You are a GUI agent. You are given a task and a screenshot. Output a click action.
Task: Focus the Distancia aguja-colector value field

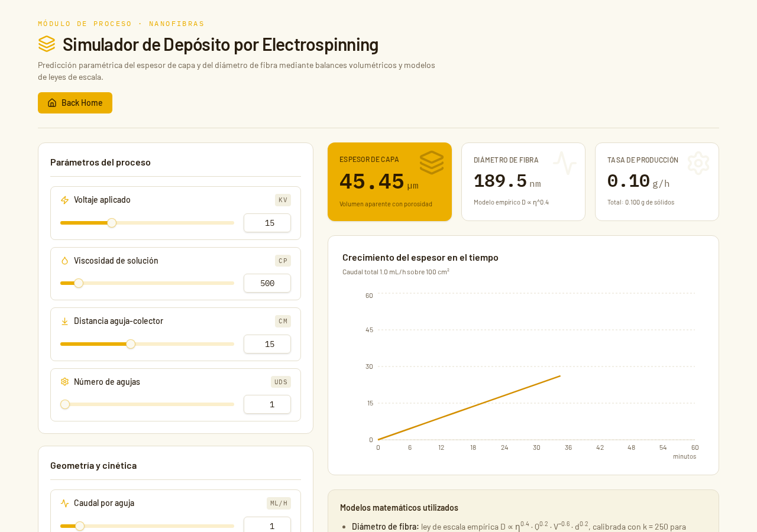(x=267, y=344)
